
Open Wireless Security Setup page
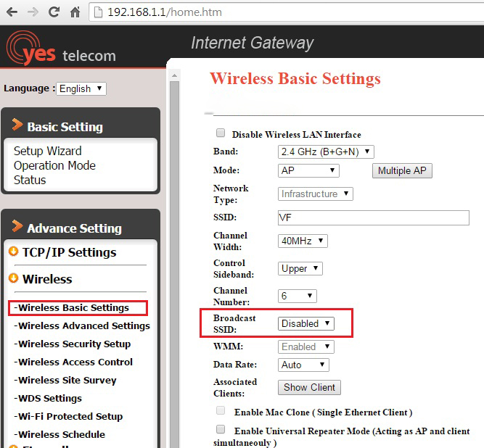pos(74,344)
